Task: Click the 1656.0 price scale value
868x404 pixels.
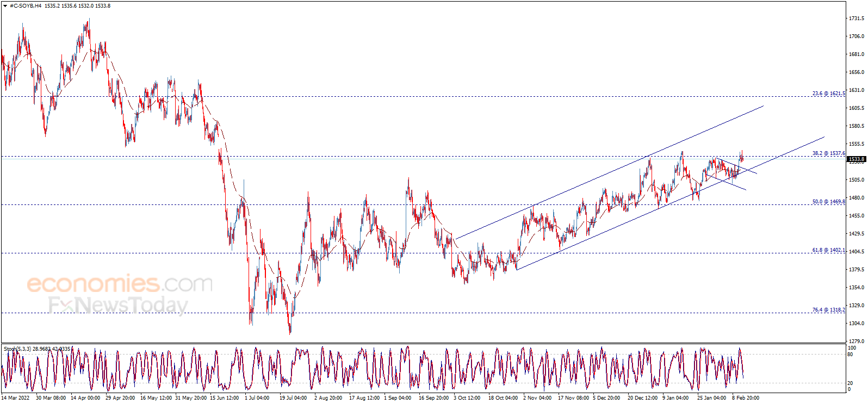Action: [x=857, y=72]
